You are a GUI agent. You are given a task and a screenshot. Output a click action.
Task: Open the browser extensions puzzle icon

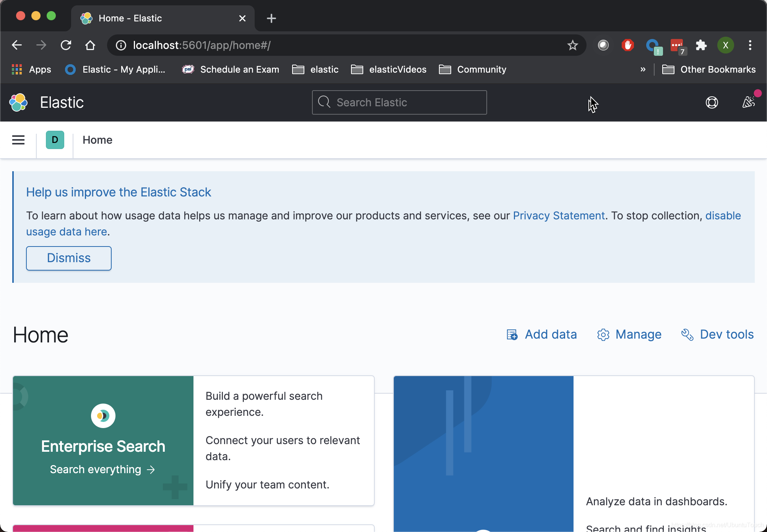pyautogui.click(x=702, y=45)
